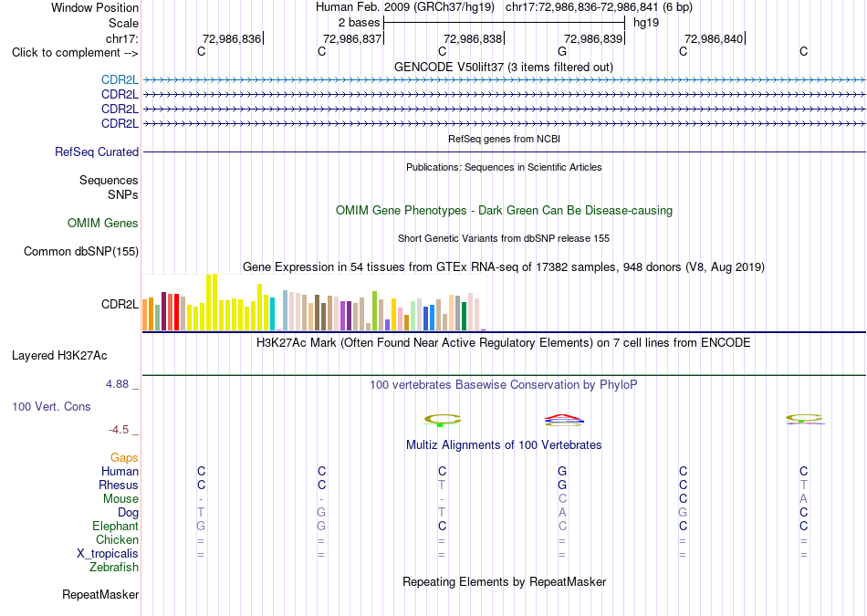The width and height of the screenshot is (867, 616).
Task: Click the SNPs track label
Action: pos(123,194)
